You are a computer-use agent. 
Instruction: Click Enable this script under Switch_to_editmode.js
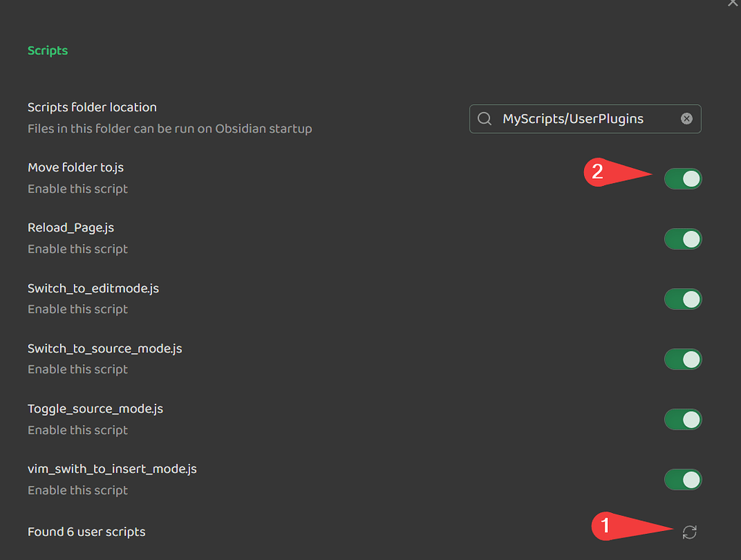point(77,309)
